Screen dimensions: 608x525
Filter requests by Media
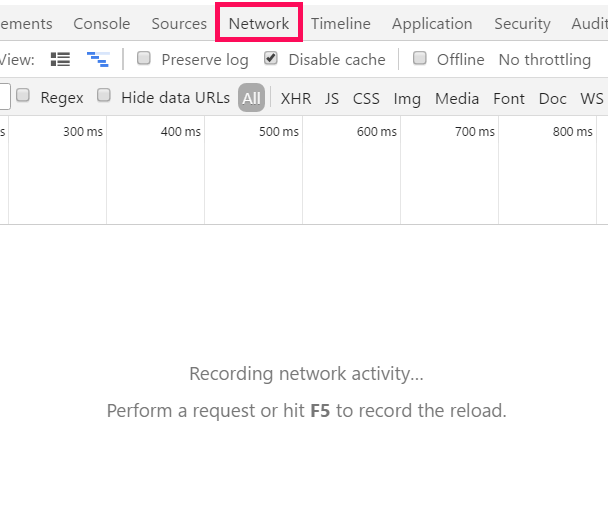pyautogui.click(x=457, y=98)
